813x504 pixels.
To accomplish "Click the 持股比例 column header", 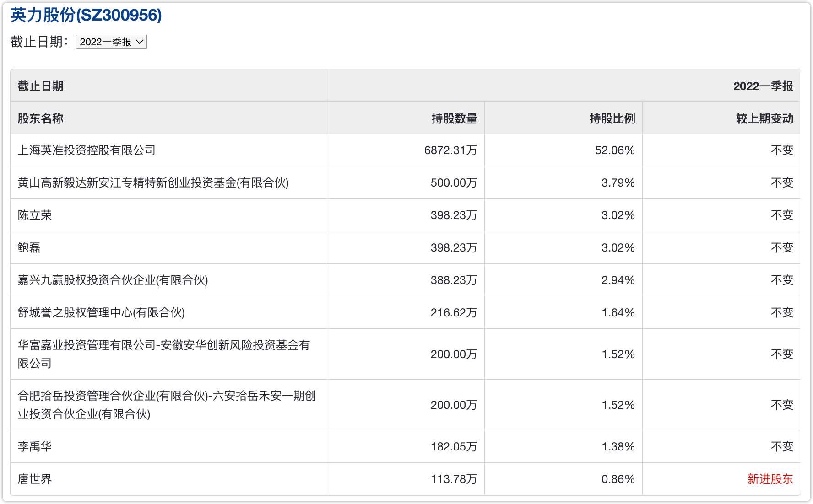I will (612, 118).
